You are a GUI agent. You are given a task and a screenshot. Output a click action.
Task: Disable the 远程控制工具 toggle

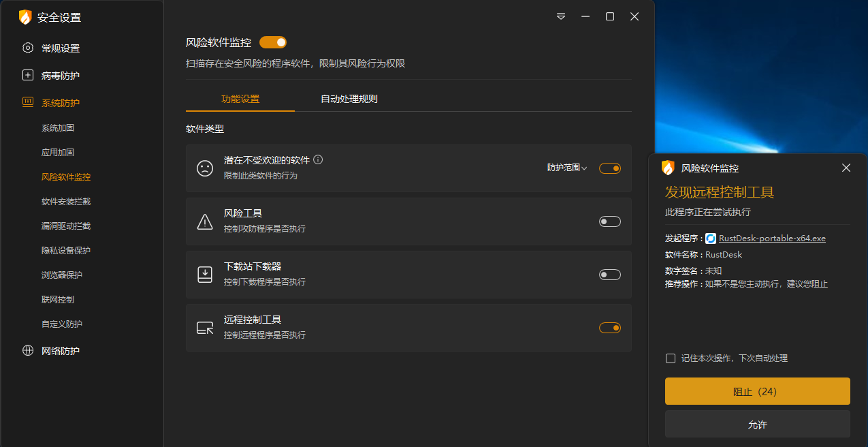pos(610,328)
